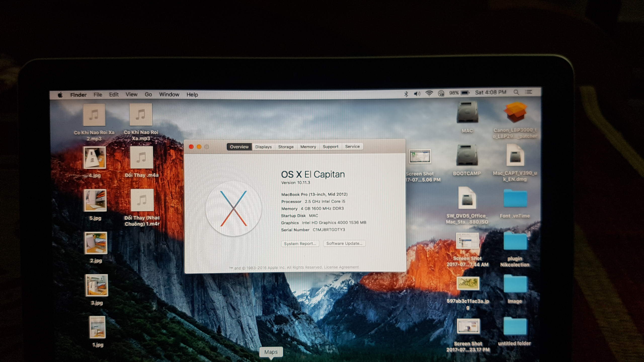
Task: Switch to the Overview tab
Action: tap(239, 147)
